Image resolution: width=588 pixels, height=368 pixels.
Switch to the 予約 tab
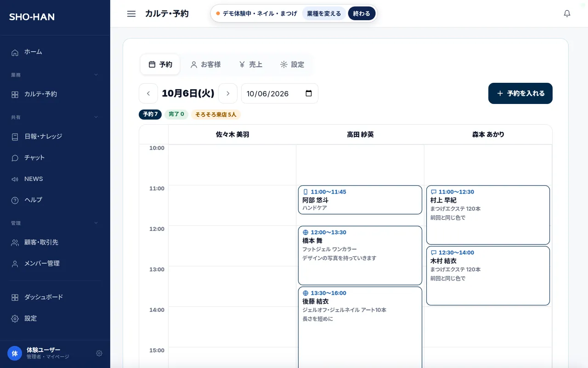(160, 64)
